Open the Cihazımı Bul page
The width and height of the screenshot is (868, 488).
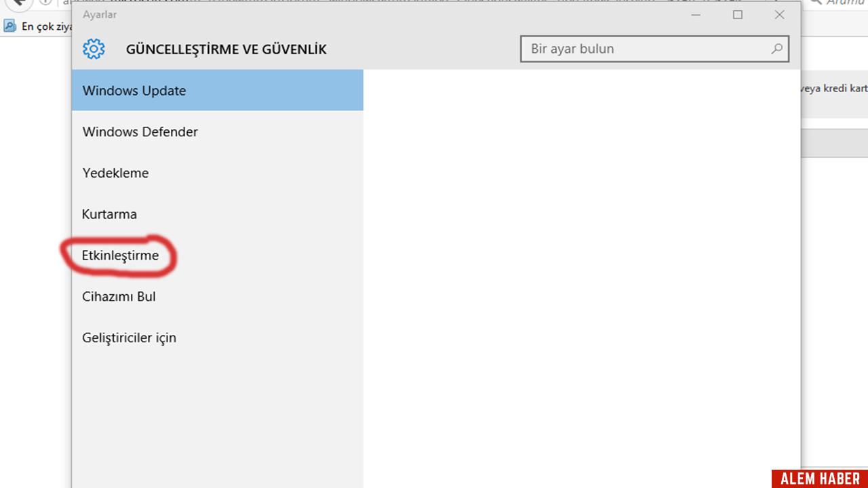119,296
